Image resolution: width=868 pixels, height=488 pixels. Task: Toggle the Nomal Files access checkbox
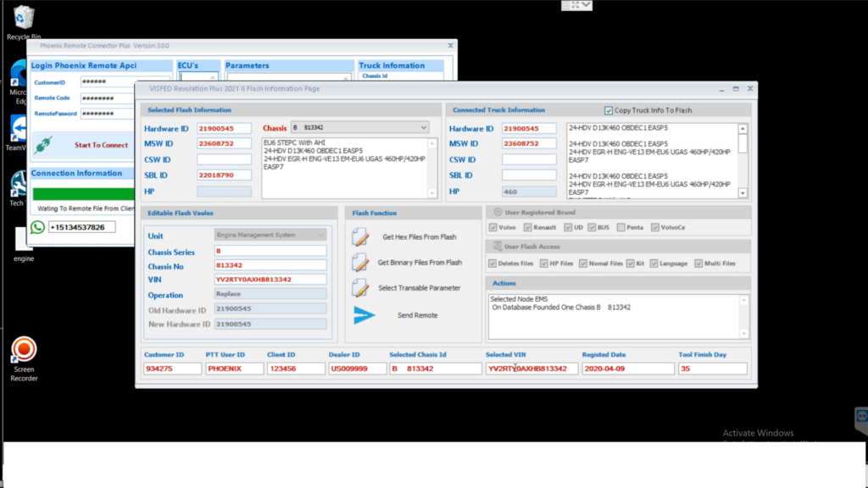pyautogui.click(x=583, y=263)
